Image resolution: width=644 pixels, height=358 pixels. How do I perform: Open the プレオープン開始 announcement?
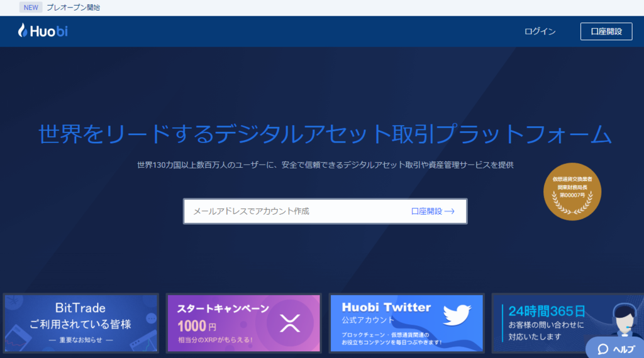(x=73, y=8)
